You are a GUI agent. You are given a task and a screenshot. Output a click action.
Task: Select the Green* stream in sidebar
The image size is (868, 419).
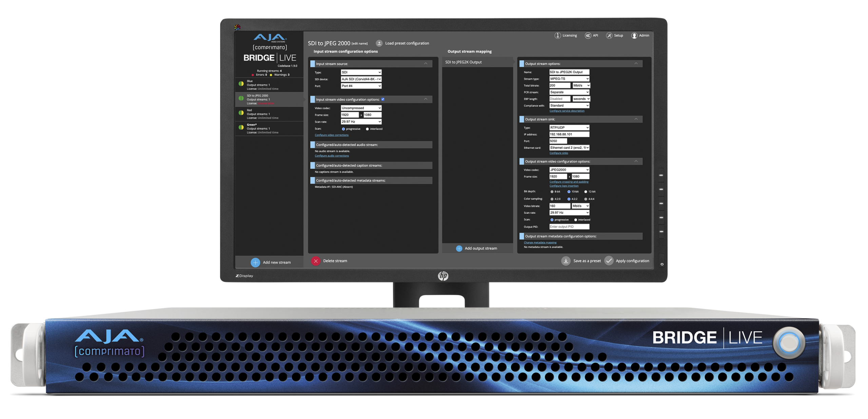click(x=269, y=128)
